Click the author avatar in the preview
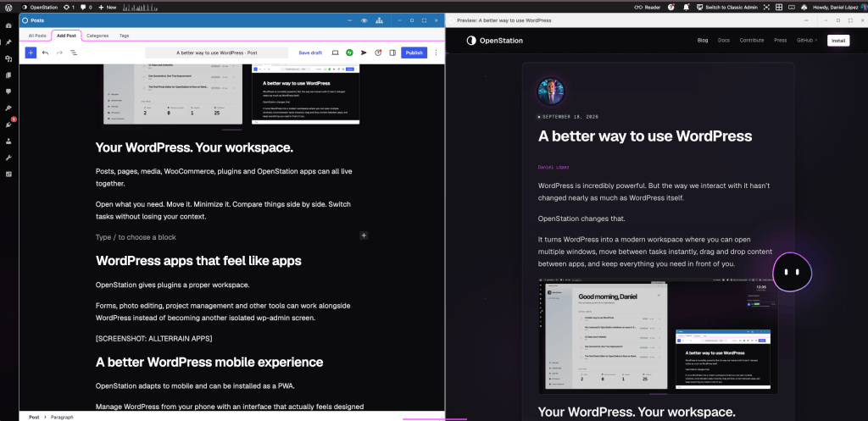The image size is (868, 421). pos(551,91)
